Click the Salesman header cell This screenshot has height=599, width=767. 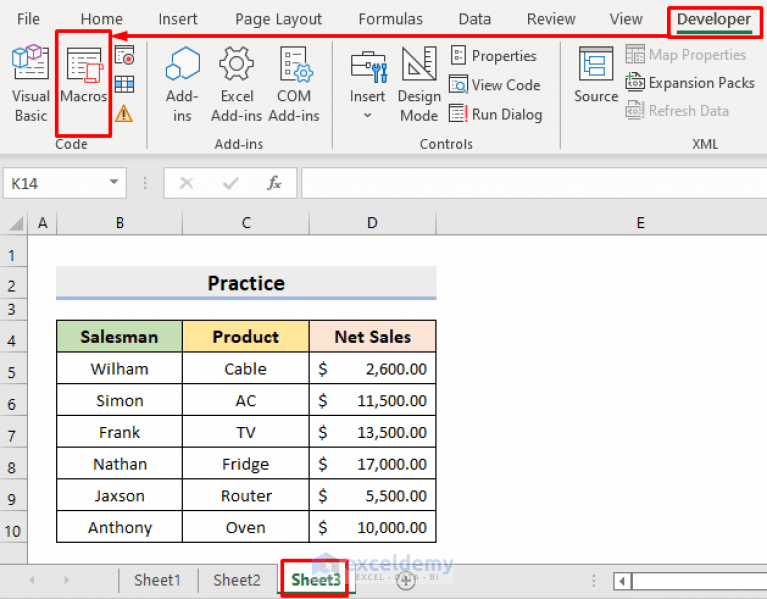tap(119, 336)
